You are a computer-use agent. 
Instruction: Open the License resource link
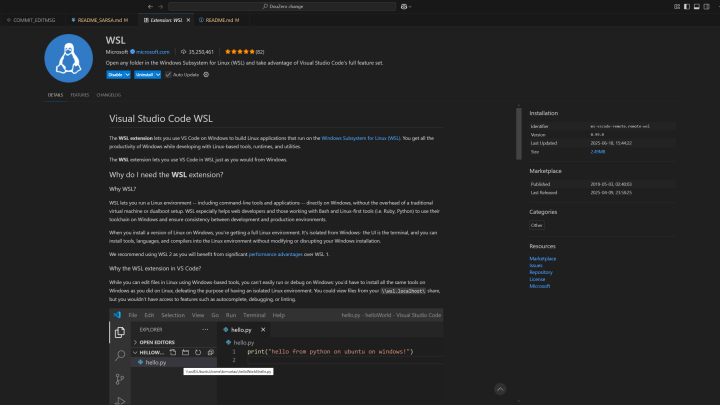pos(537,279)
